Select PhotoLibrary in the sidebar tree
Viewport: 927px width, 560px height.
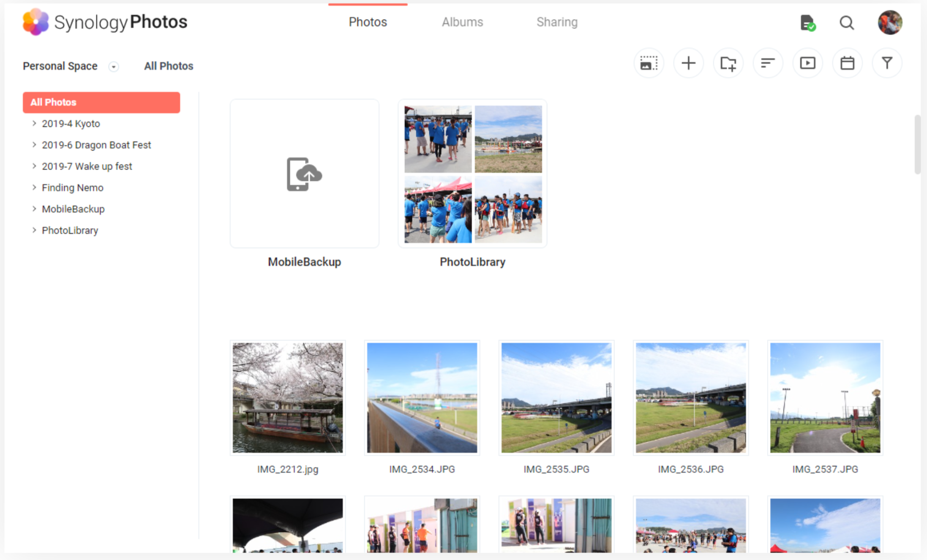(x=70, y=231)
